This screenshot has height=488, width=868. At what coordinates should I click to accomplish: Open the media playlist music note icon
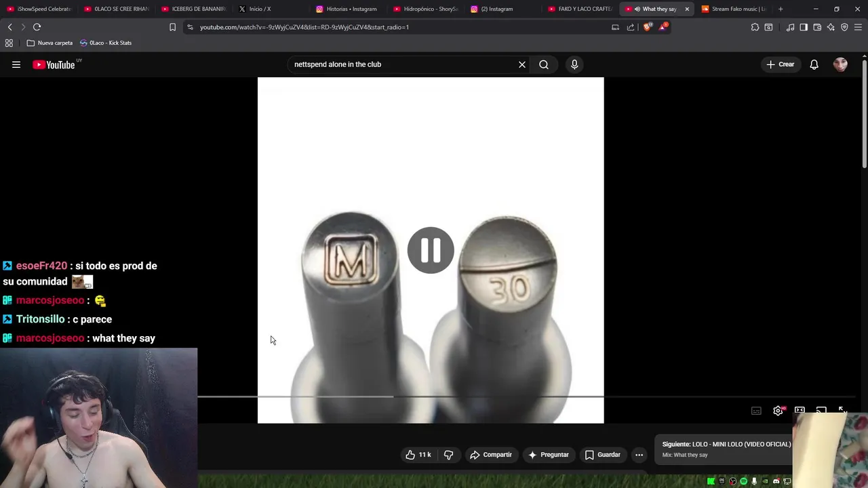click(790, 27)
